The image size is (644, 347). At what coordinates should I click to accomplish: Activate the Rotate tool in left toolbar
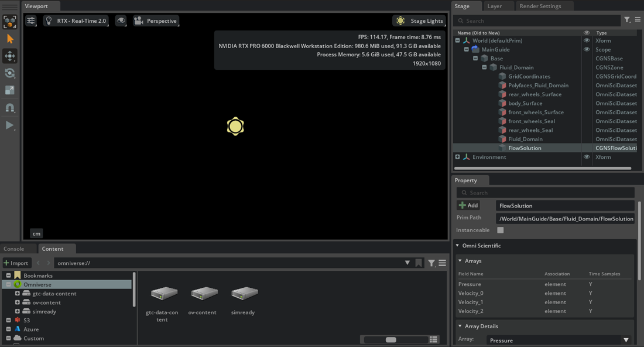pyautogui.click(x=10, y=73)
